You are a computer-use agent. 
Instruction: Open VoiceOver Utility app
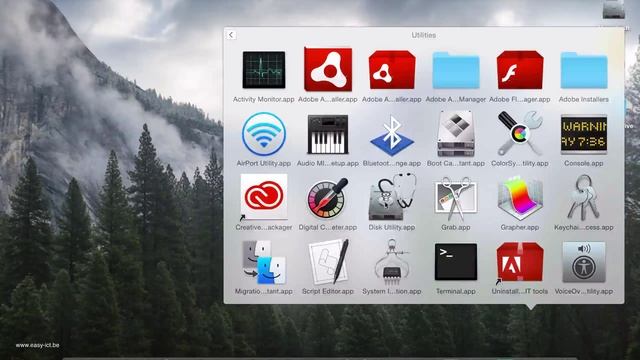[584, 262]
